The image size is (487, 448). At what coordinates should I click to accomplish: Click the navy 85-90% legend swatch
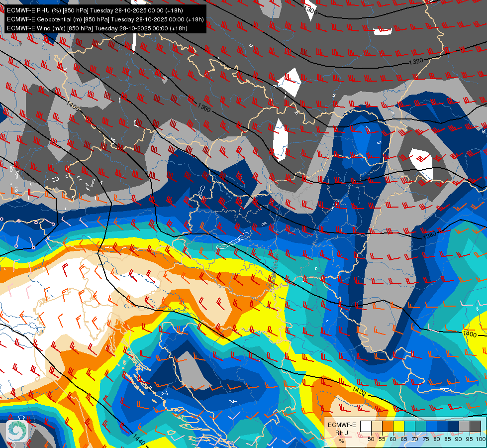click(x=454, y=426)
